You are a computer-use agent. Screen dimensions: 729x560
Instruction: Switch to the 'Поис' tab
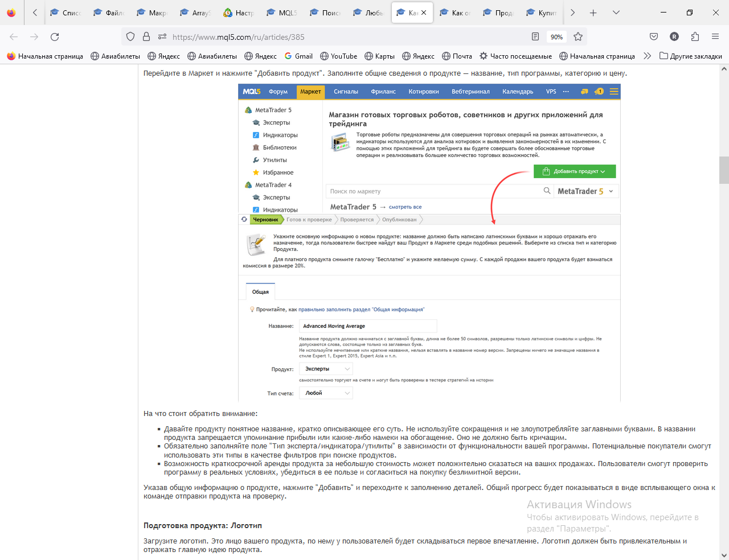[326, 13]
